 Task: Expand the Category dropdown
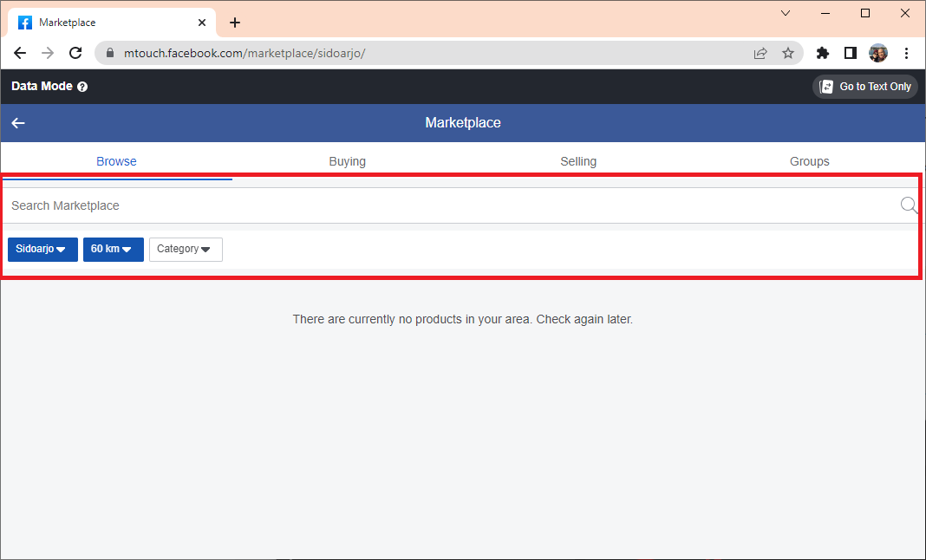pyautogui.click(x=186, y=250)
